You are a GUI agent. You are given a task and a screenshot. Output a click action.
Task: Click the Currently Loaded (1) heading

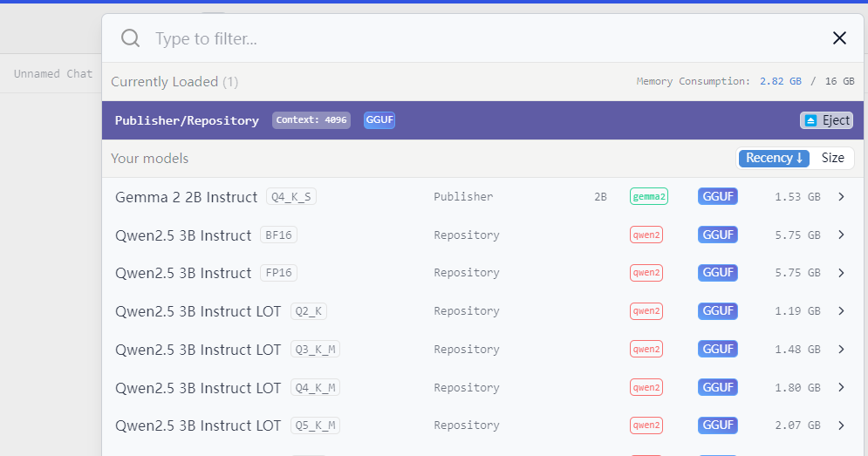pyautogui.click(x=174, y=82)
